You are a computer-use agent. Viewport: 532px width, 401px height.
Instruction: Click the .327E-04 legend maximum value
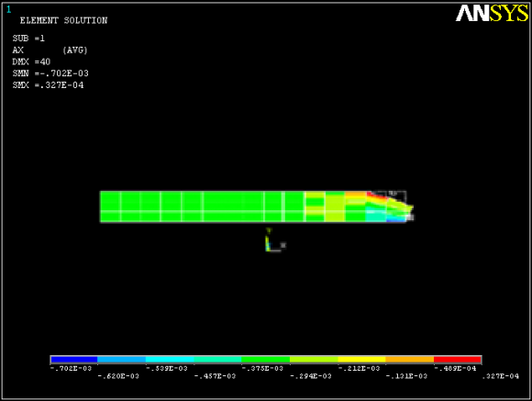coord(501,376)
